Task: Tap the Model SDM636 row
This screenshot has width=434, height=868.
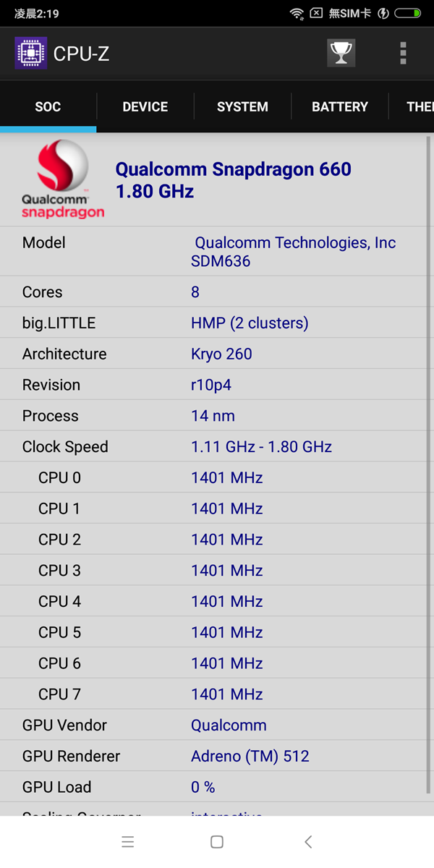Action: coord(217,252)
